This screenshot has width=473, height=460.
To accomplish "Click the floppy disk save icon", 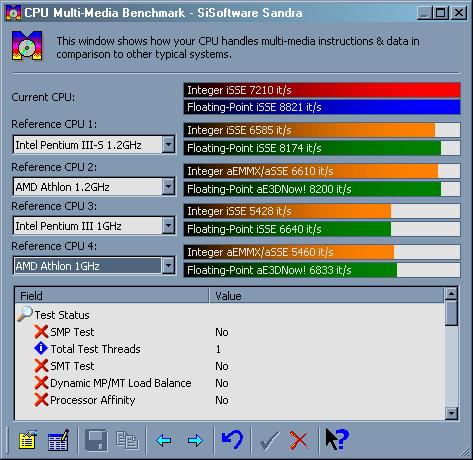I will click(96, 440).
